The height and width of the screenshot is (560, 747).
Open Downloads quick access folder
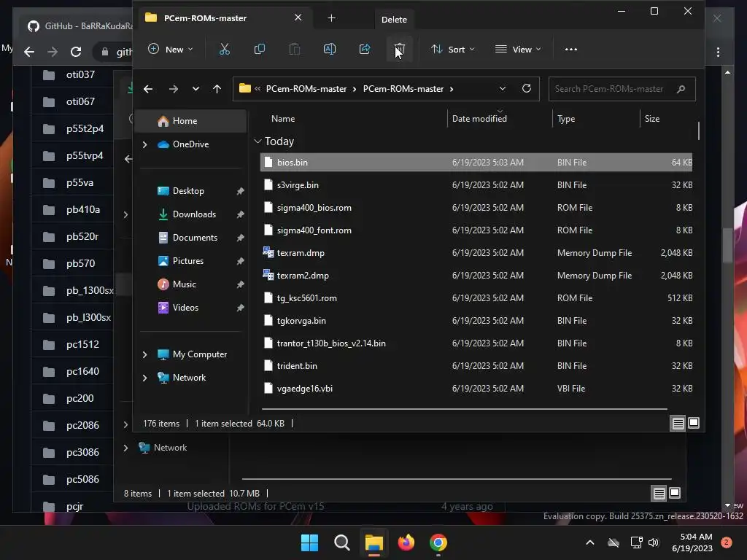[194, 214]
